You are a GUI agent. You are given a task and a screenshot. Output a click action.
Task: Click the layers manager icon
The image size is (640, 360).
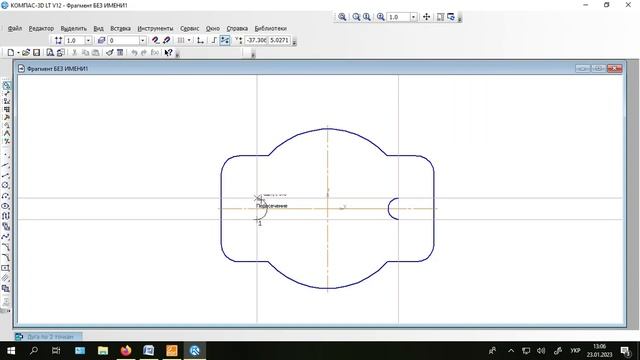[x=101, y=40]
